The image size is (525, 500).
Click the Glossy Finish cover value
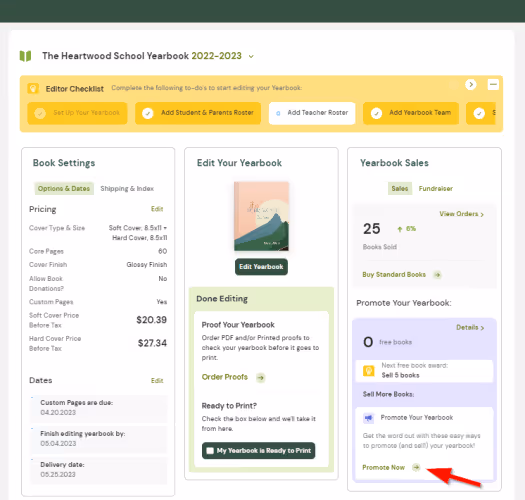pyautogui.click(x=147, y=265)
